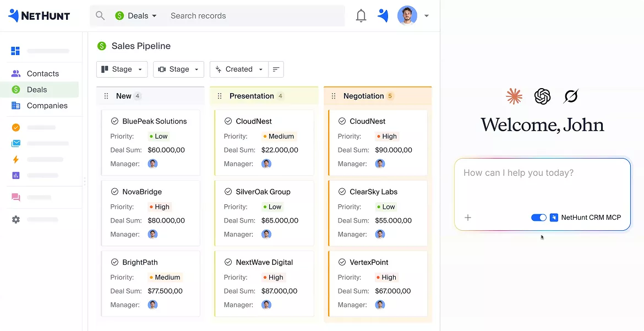Open the email envelope icon in sidebar
The image size is (644, 331).
point(15,144)
